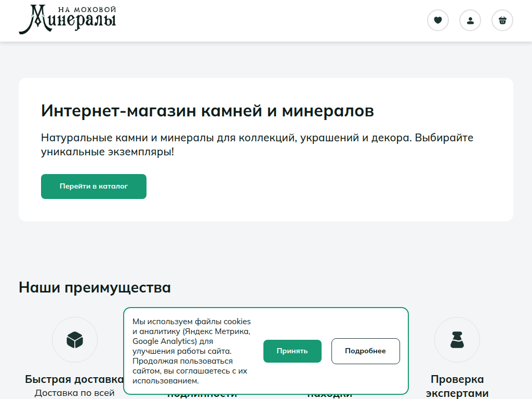
Task: Click the mineral sack icon above Проверка экспертами
Action: [x=457, y=339]
